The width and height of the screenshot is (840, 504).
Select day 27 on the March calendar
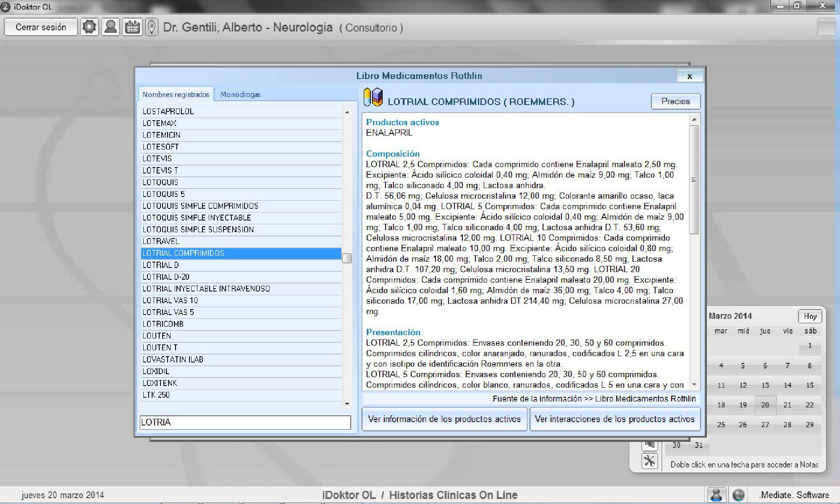(x=765, y=425)
